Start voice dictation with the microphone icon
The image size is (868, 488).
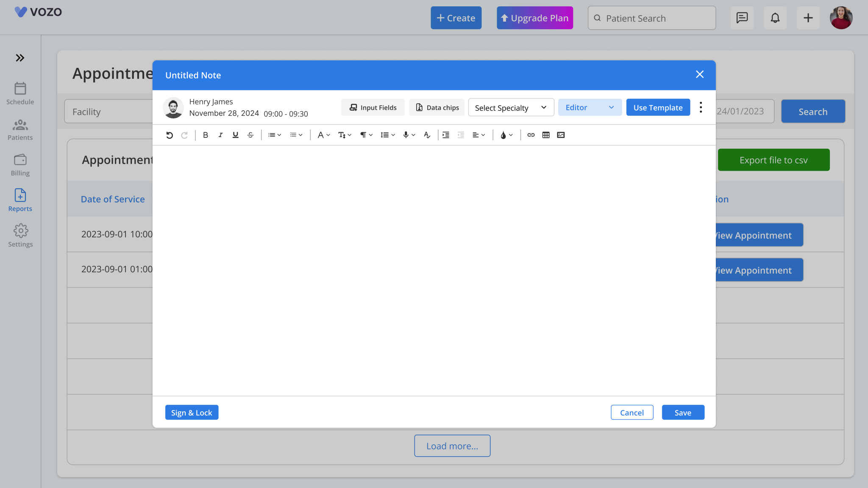pos(406,135)
